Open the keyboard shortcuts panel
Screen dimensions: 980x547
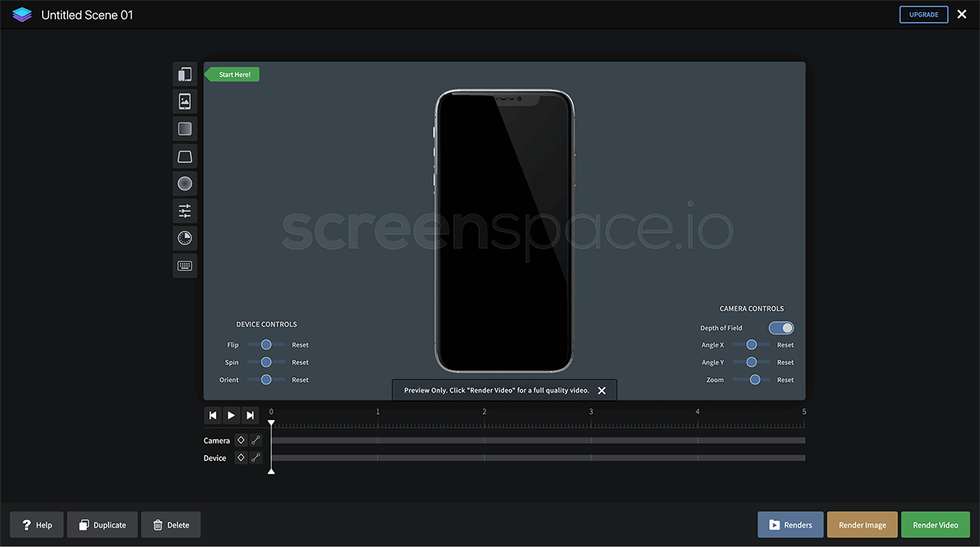point(185,265)
